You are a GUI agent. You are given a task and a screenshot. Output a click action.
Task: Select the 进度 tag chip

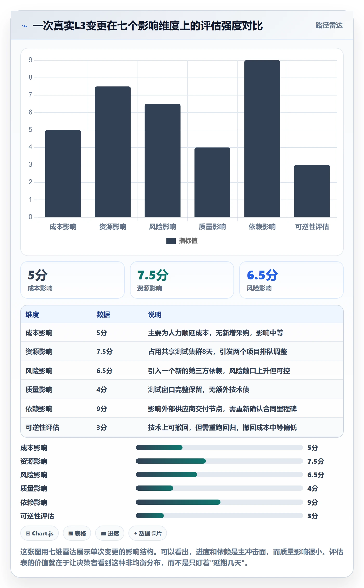click(x=110, y=533)
